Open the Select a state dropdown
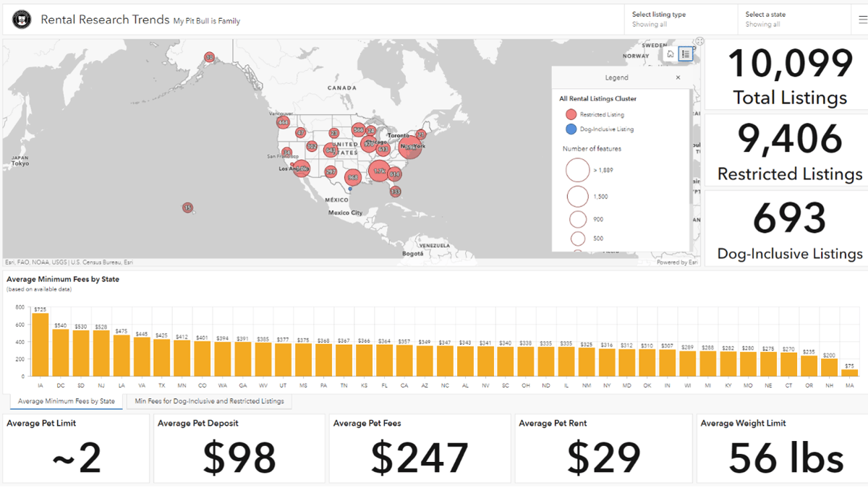The width and height of the screenshot is (868, 488). [793, 20]
